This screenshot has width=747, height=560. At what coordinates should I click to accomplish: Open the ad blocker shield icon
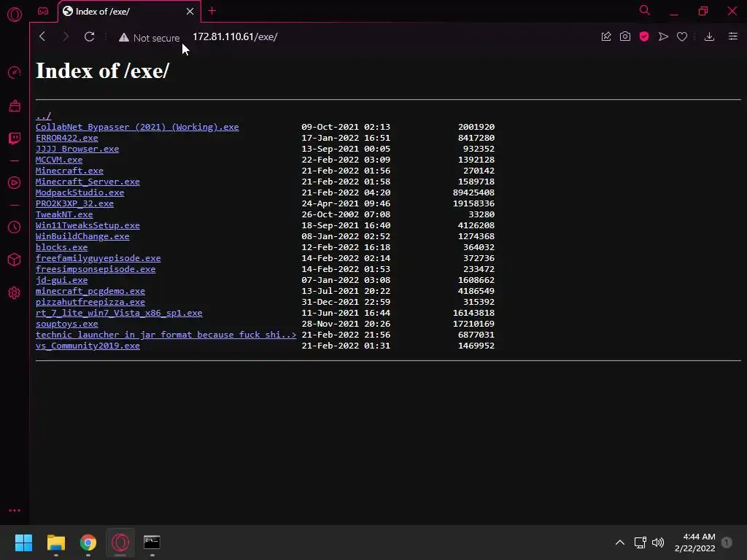click(644, 36)
